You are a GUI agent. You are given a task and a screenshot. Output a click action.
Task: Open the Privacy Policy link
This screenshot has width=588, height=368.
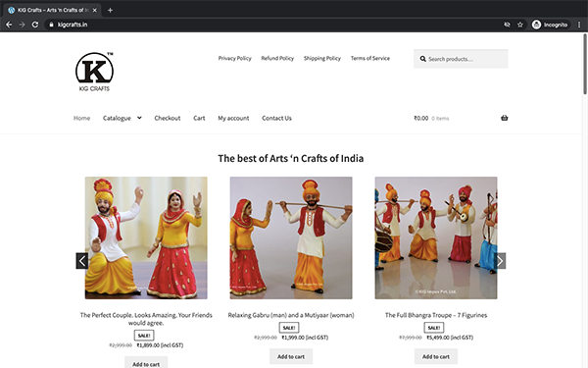[235, 58]
